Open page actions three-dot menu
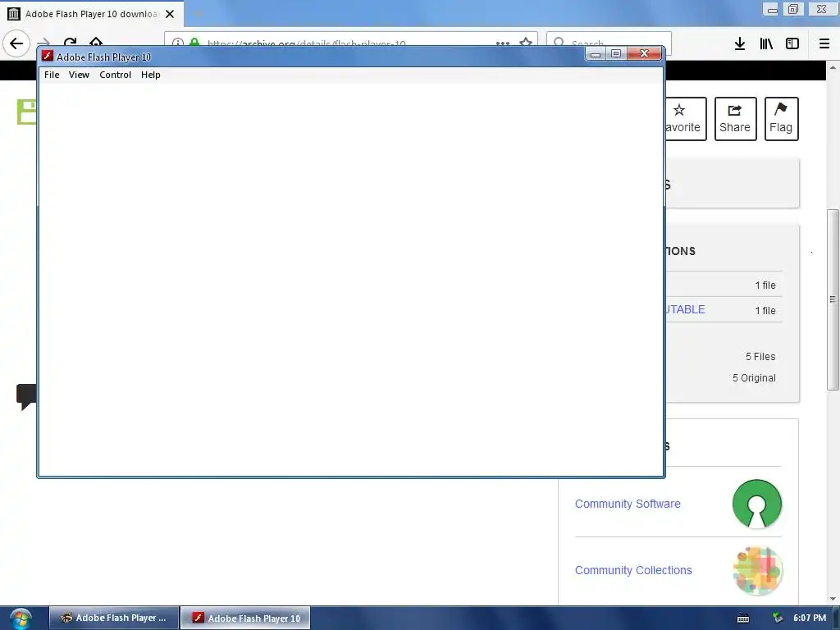Image resolution: width=840 pixels, height=630 pixels. 503,43
